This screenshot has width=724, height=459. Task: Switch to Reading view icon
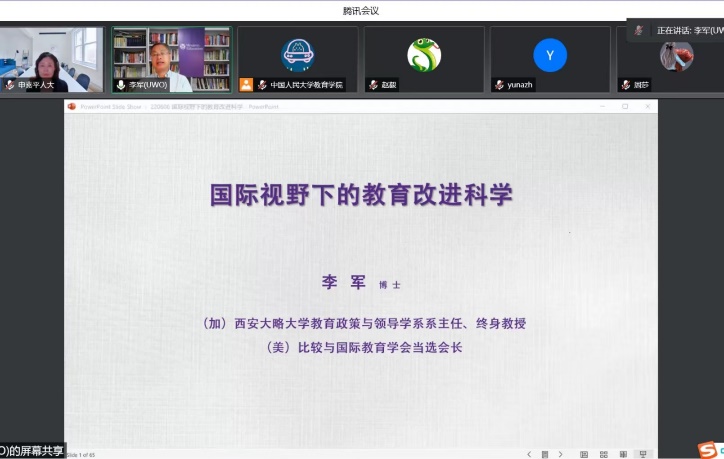623,454
